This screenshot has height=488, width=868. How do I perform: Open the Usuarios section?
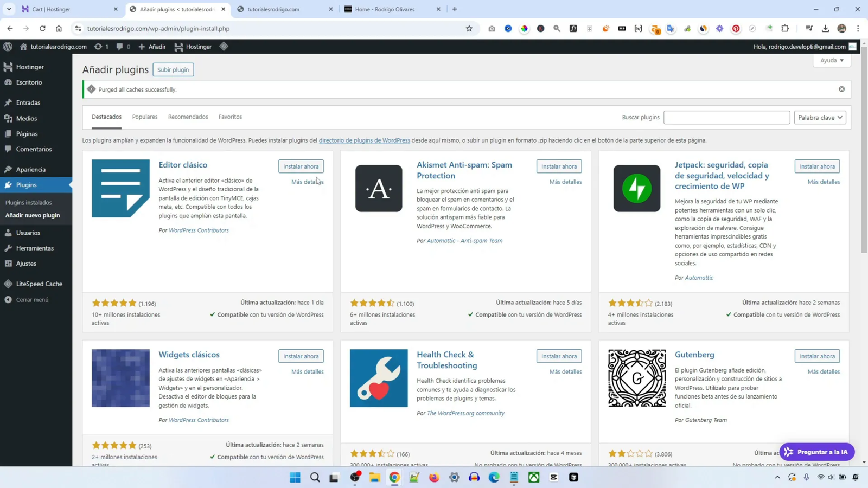click(x=27, y=232)
